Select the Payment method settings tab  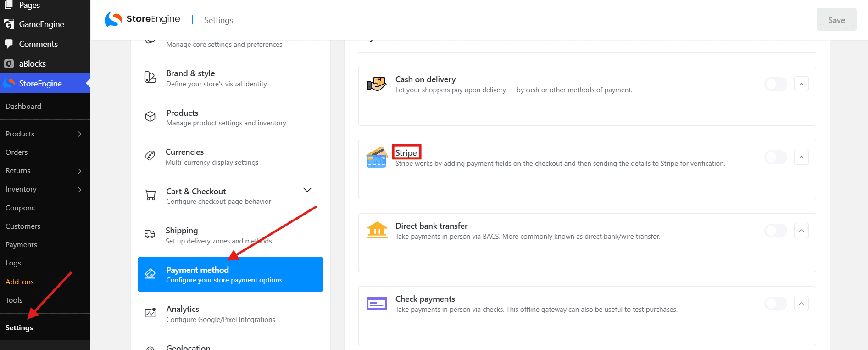pos(230,274)
